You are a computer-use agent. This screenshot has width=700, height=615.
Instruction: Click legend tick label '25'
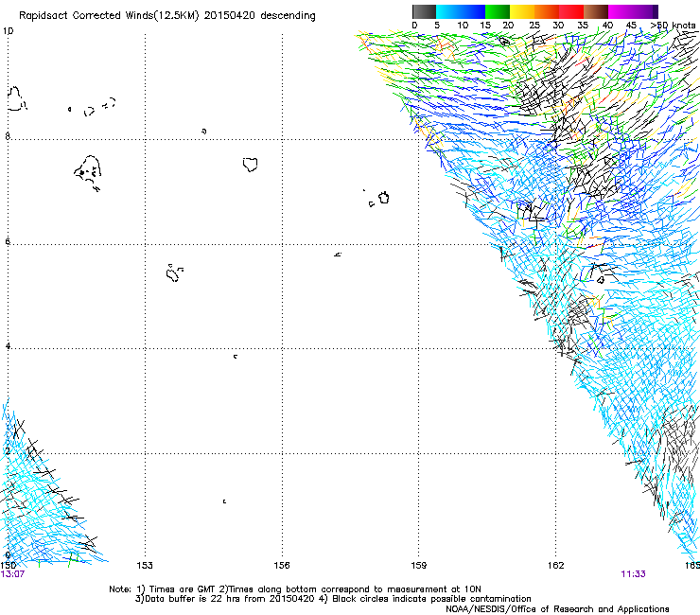click(534, 26)
